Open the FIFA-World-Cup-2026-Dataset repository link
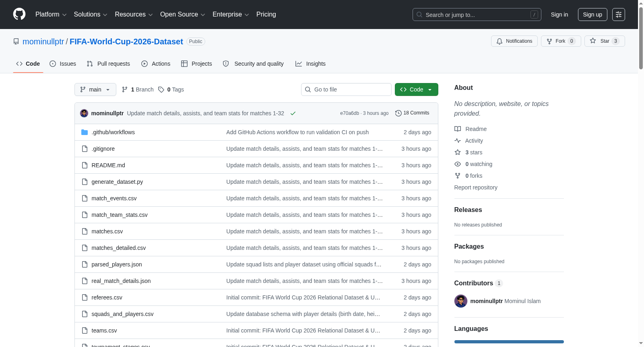This screenshot has width=644, height=347. click(126, 42)
